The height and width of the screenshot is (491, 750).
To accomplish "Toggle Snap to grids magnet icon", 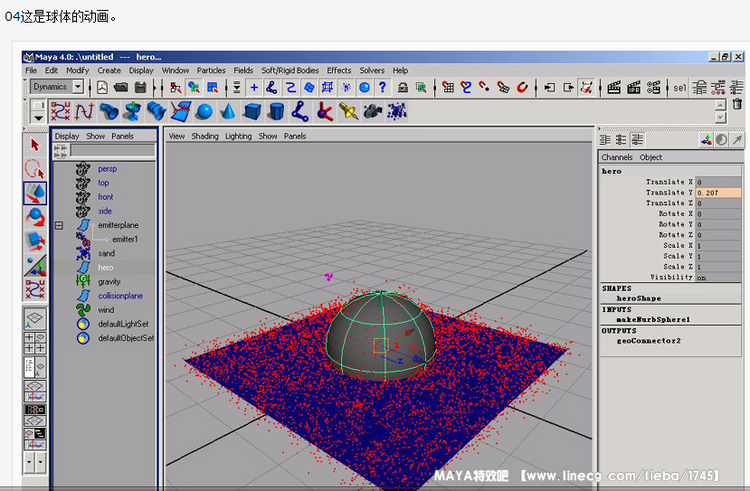I will [448, 87].
